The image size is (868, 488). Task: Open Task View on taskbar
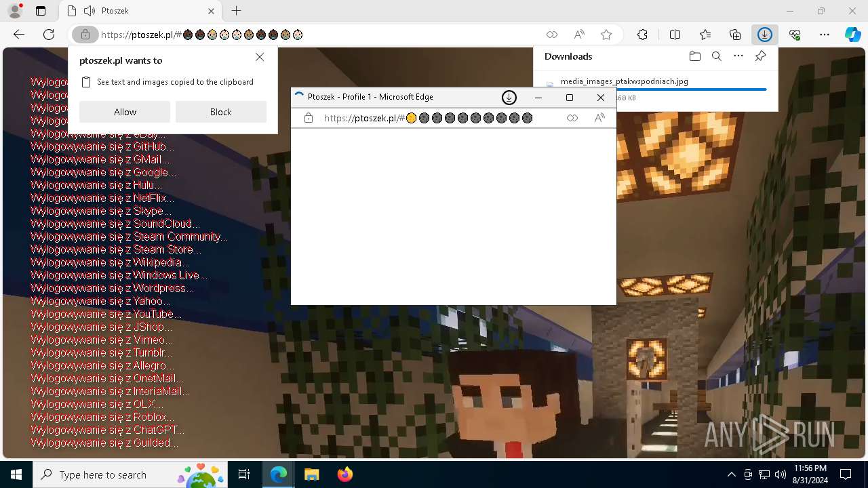click(x=244, y=474)
